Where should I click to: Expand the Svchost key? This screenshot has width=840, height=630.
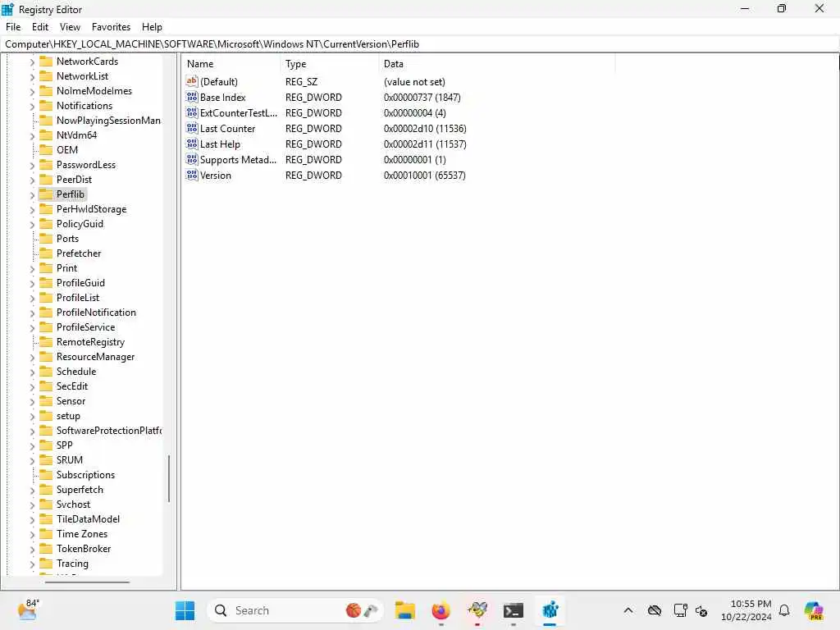32,505
